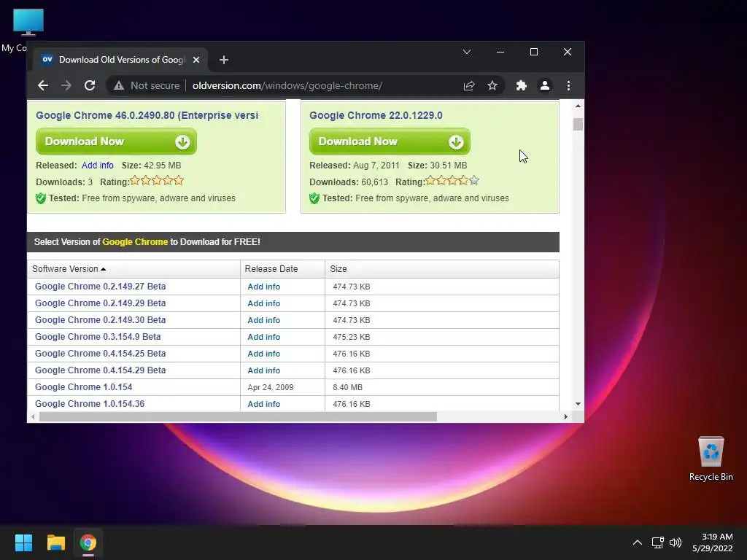The height and width of the screenshot is (560, 747).
Task: Click Add info next to Released in Chrome 46 card
Action: pyautogui.click(x=98, y=166)
